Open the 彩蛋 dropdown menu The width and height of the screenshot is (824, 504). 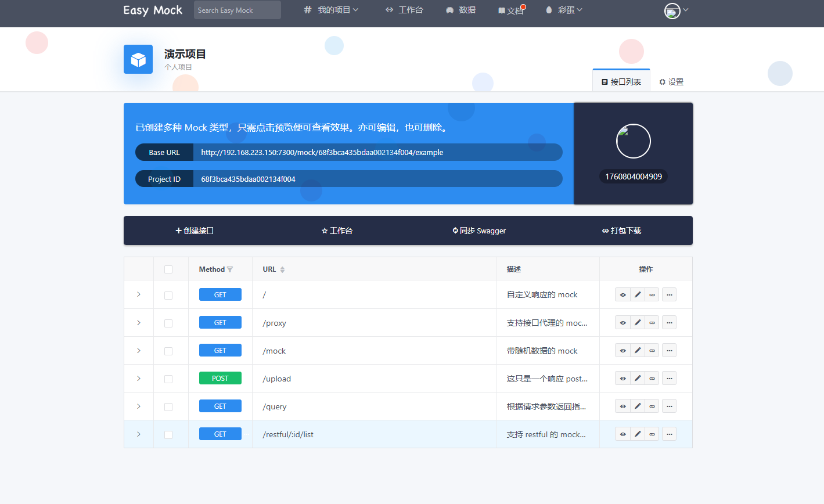tap(564, 10)
